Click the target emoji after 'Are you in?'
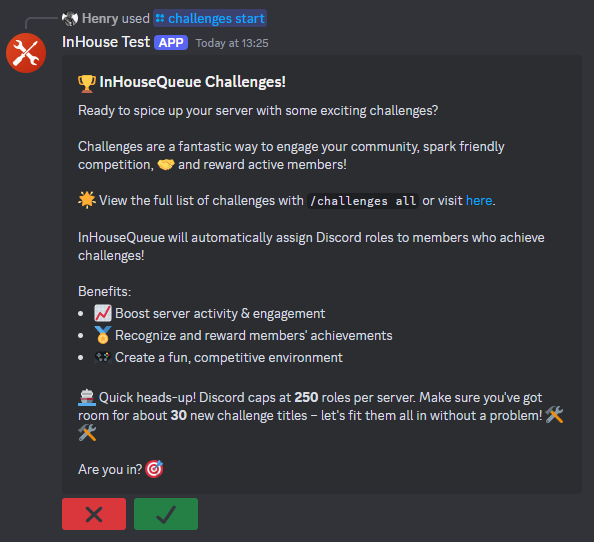Viewport: 594px width, 542px height. point(154,469)
